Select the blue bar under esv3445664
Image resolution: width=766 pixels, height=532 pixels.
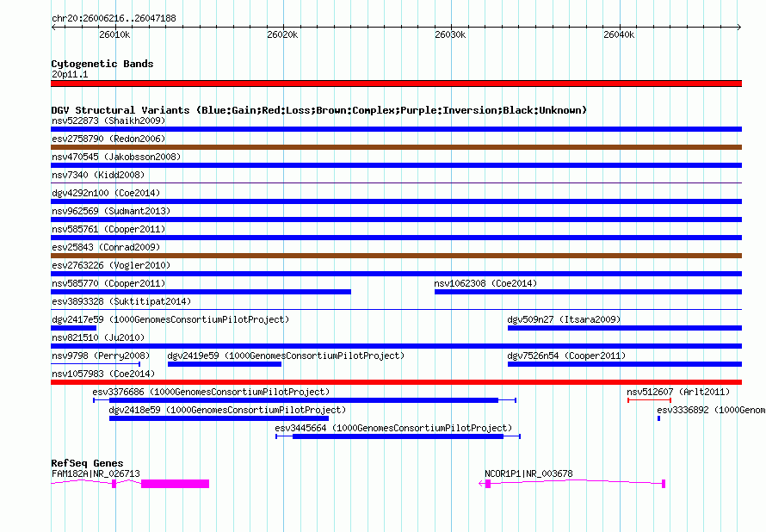tap(398, 436)
